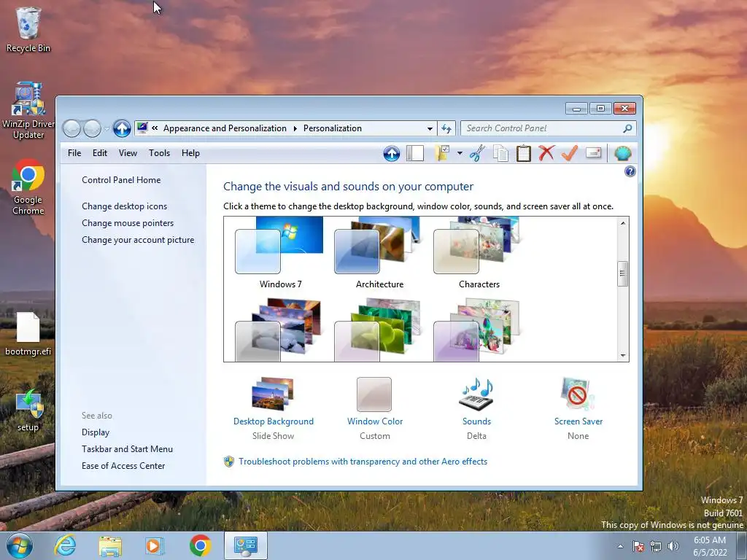This screenshot has height=560, width=747.
Task: Open the folder options dropdown arrow in the toolbar
Action: [x=460, y=153]
